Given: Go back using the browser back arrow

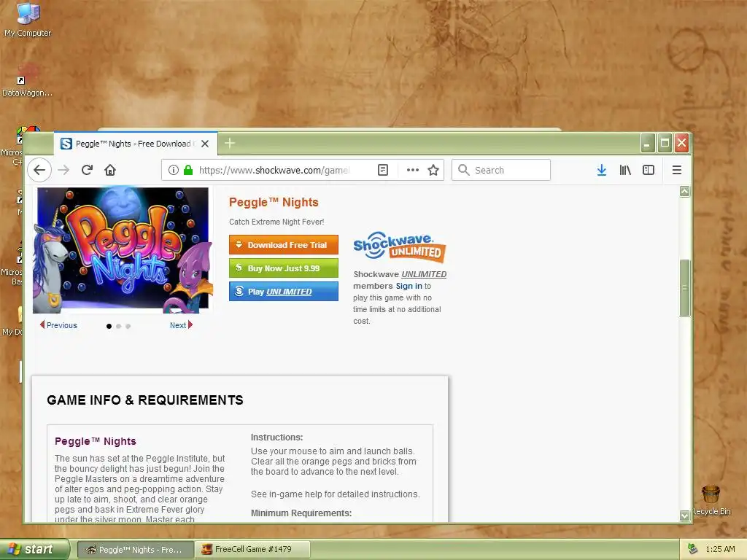Looking at the screenshot, I should pos(39,170).
